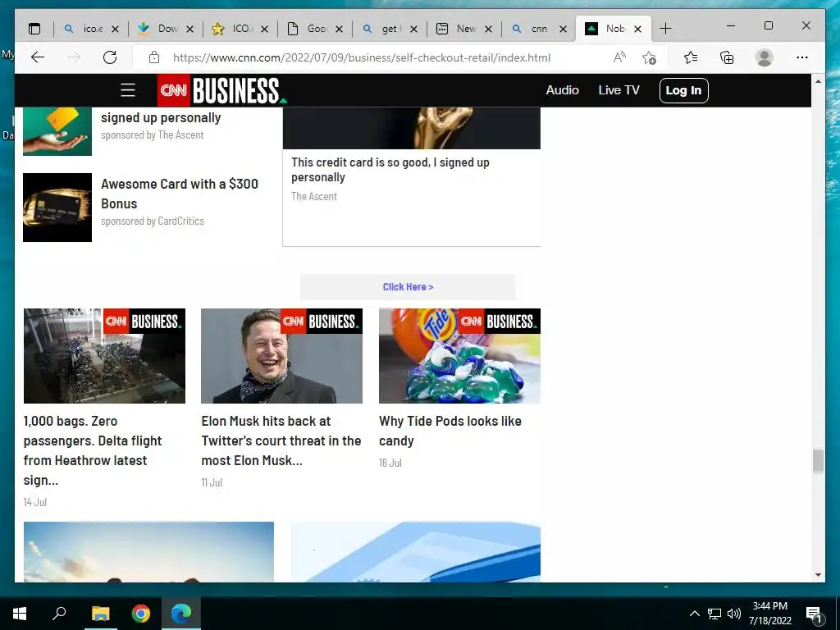Click the 'signed up personally' sponsored link

tap(161, 117)
